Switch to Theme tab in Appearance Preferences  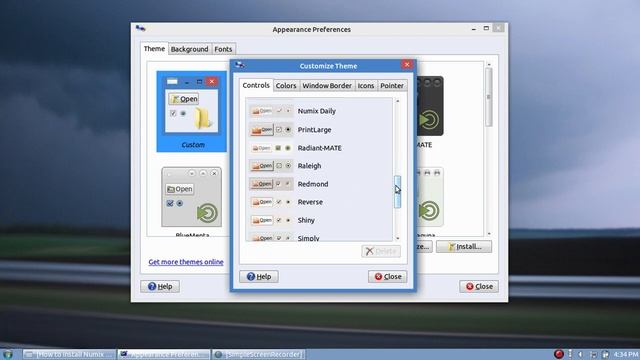pyautogui.click(x=154, y=49)
